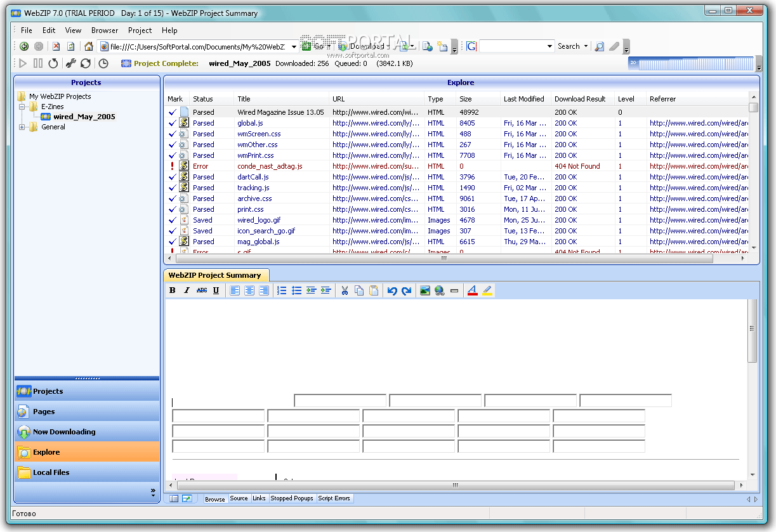Click the browser Back arrow icon
The width and height of the screenshot is (776, 532).
pos(23,46)
